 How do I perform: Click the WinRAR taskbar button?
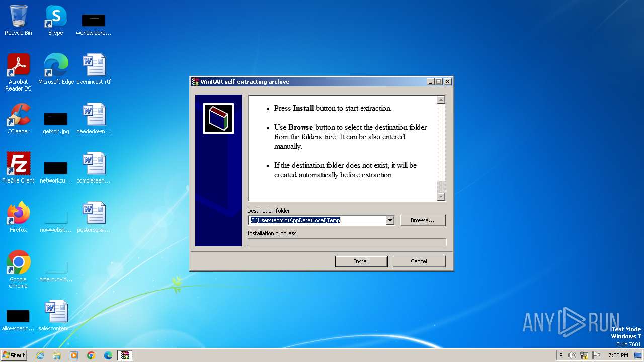click(x=125, y=355)
